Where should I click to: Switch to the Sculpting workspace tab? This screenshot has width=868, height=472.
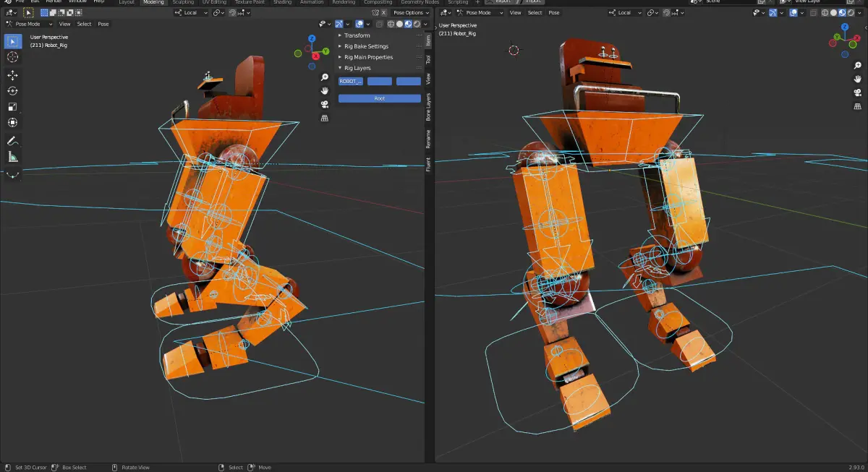pos(183,2)
